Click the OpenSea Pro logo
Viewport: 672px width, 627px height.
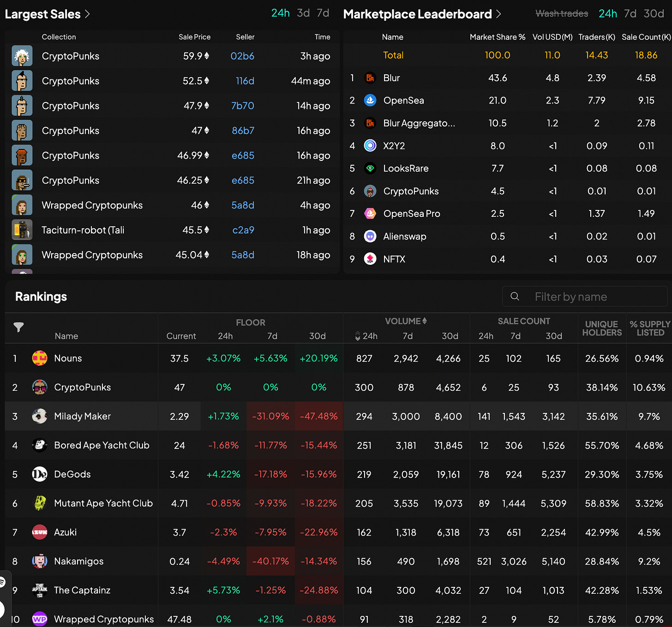tap(370, 214)
